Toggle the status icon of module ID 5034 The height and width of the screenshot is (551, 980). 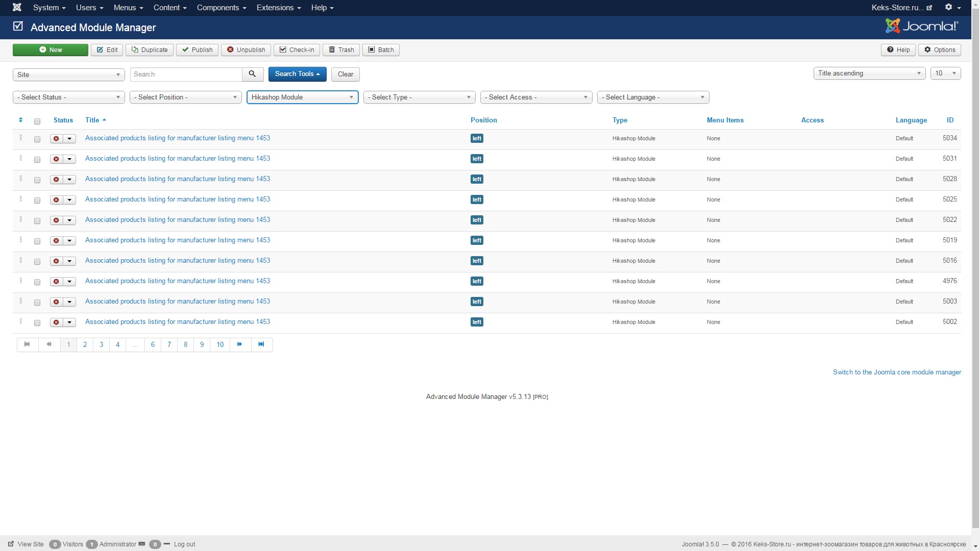pyautogui.click(x=56, y=139)
